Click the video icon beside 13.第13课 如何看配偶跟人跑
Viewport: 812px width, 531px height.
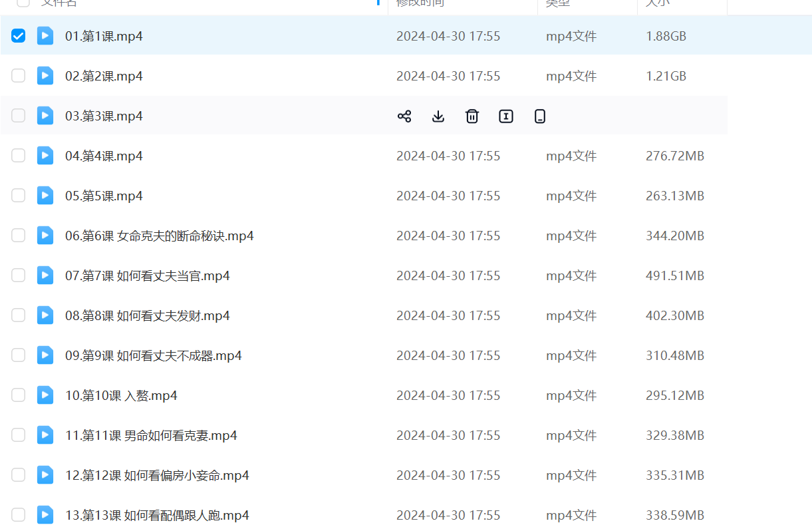click(45, 515)
